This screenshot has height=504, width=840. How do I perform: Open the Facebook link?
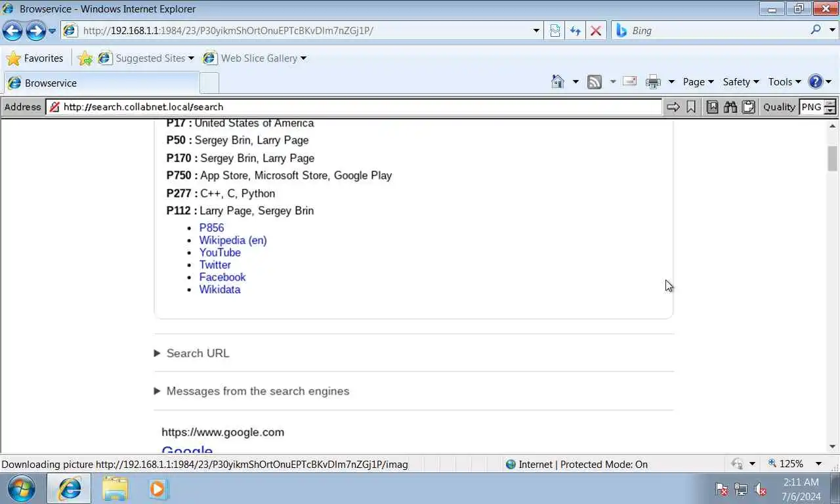(222, 277)
